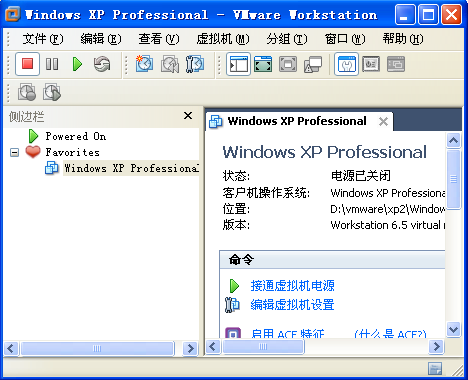Viewport: 468px width, 380px height.
Task: Click the Suspend (pause) toolbar icon
Action: pyautogui.click(x=52, y=64)
